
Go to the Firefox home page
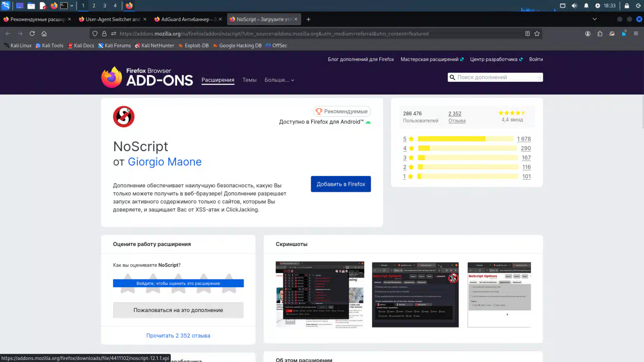coord(44,33)
